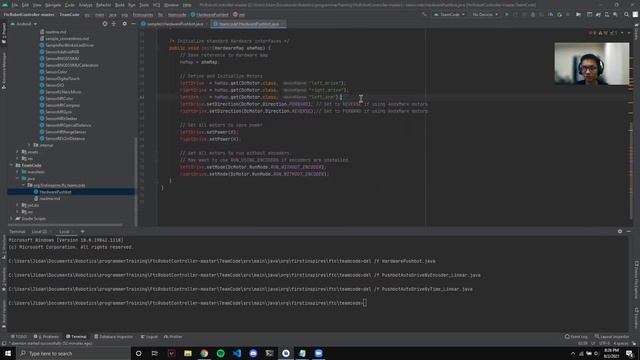Select SensorDigitalTouch in the project tree
The width and height of the screenshot is (640, 360).
pyautogui.click(x=62, y=78)
